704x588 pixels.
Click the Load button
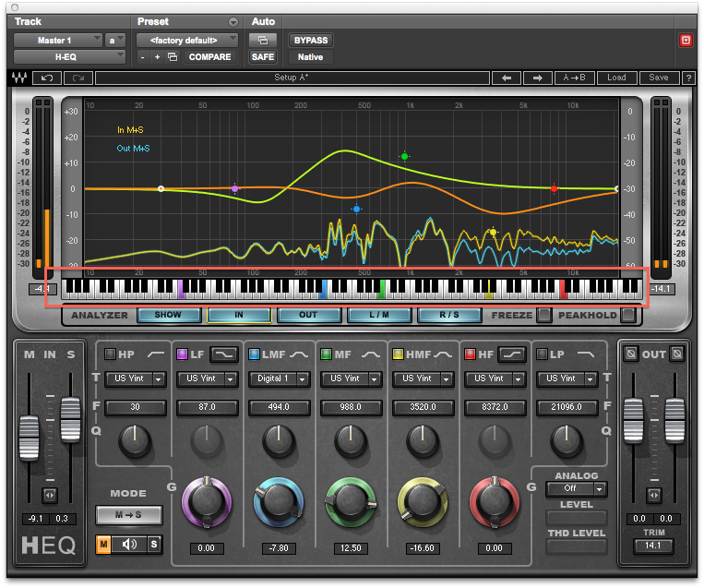click(616, 78)
